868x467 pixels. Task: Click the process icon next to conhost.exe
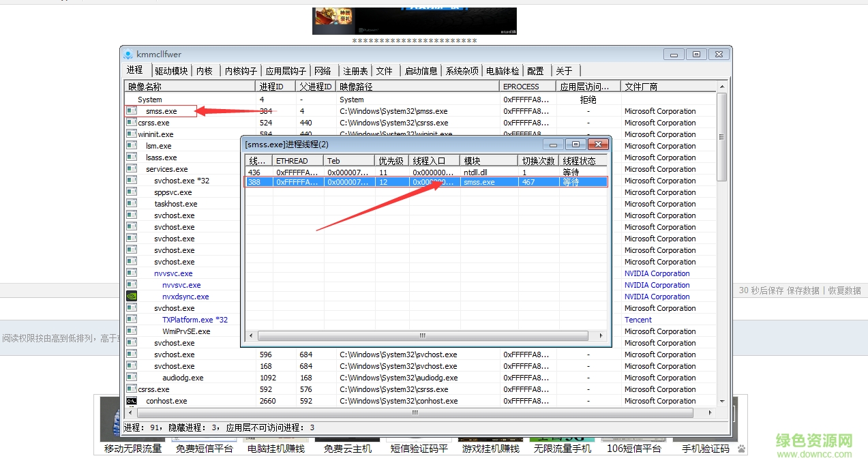coord(132,401)
